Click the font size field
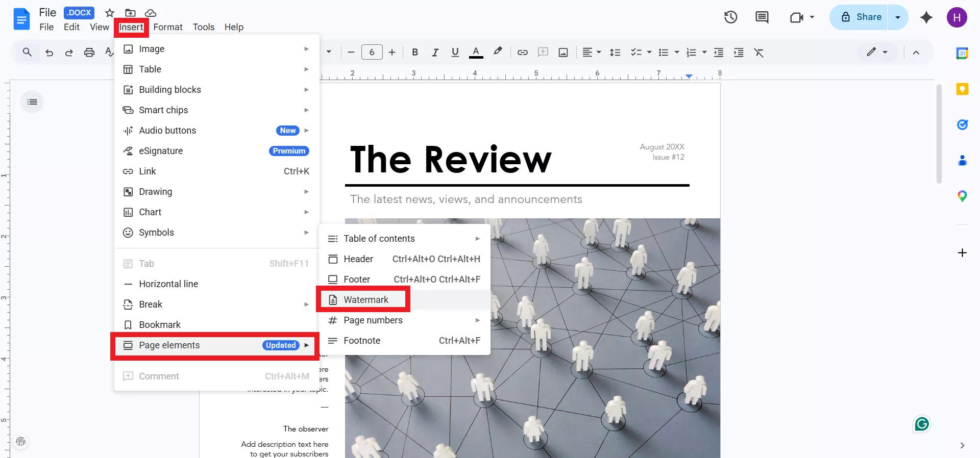This screenshot has width=980, height=458. pos(372,52)
